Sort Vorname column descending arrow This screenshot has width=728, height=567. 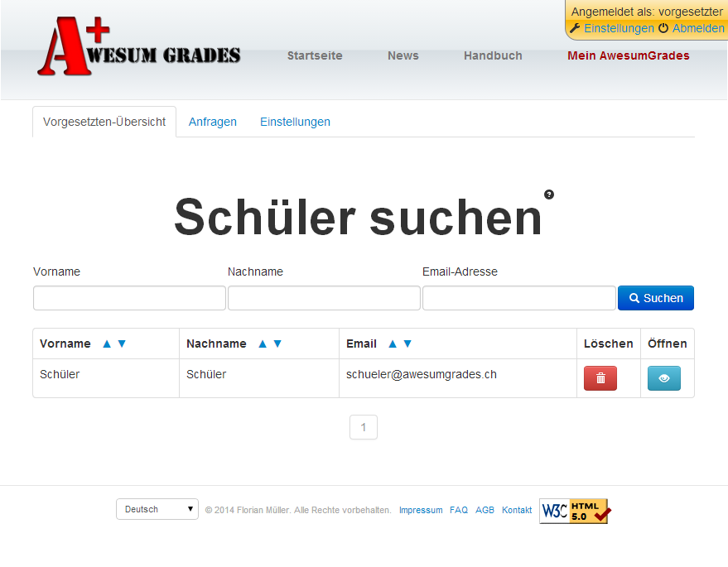(122, 344)
